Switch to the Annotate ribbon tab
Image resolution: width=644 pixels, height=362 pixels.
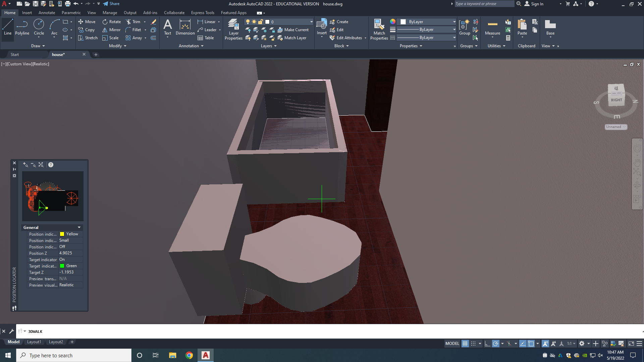pyautogui.click(x=47, y=13)
